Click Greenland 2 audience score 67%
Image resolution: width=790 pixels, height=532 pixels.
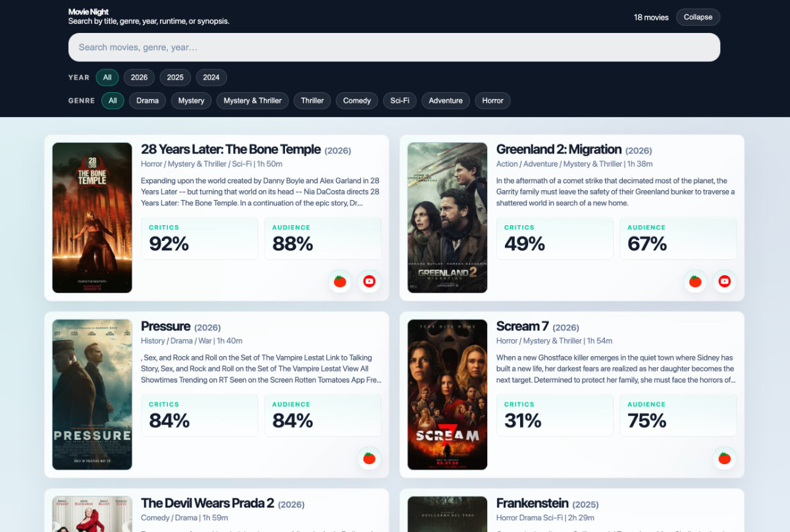678,238
